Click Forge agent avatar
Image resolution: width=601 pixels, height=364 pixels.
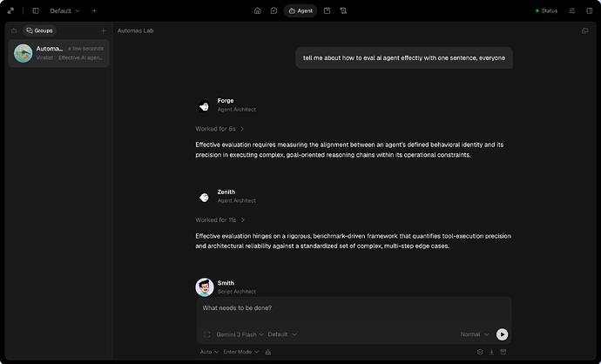tap(205, 105)
